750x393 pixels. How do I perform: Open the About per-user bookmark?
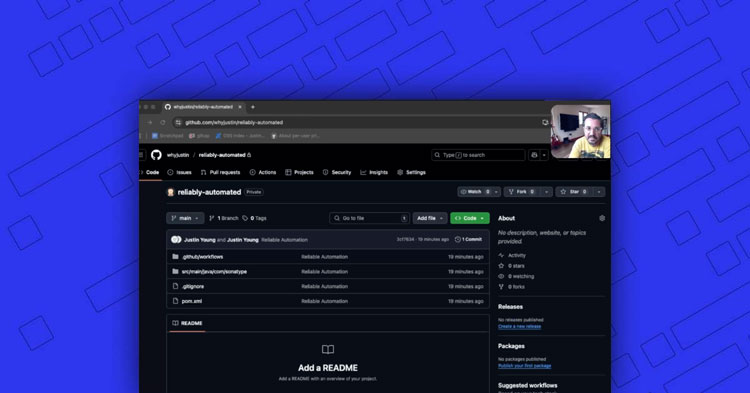pyautogui.click(x=296, y=136)
